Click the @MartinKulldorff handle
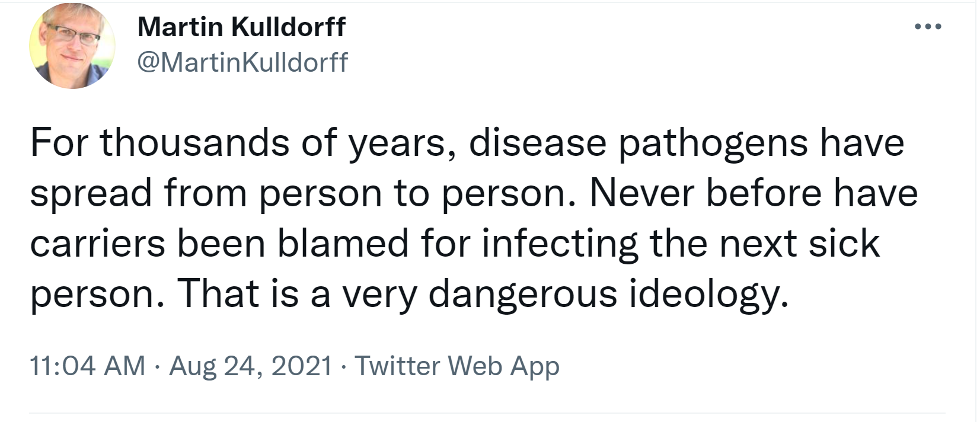The image size is (980, 422). point(242,62)
